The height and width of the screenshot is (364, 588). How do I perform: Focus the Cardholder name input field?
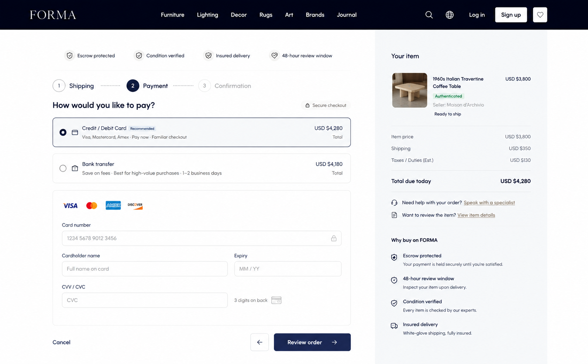point(145,269)
